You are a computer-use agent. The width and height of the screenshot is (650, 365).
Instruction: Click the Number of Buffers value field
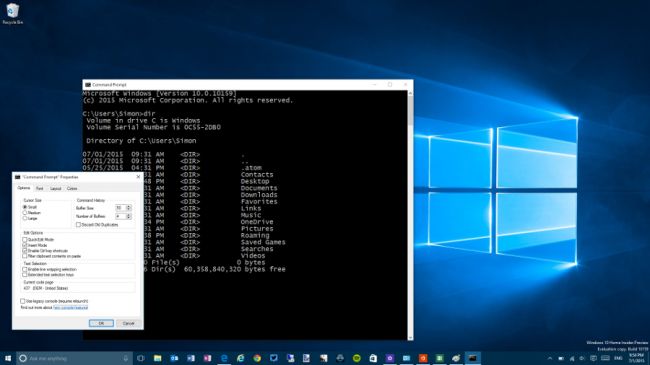pos(120,216)
